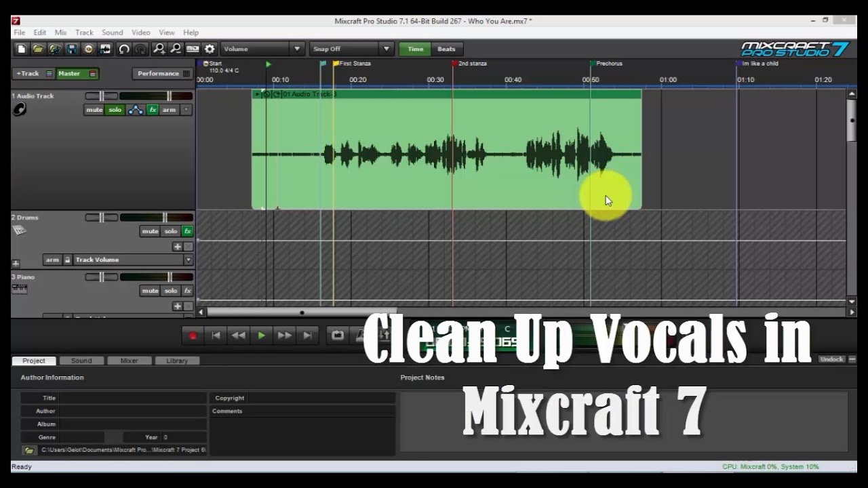This screenshot has width=868, height=488.
Task: Click the loop mode icon in transport
Action: [338, 335]
